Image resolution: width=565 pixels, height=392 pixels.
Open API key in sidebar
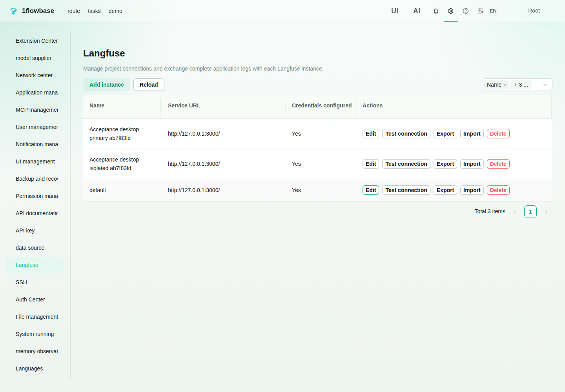pyautogui.click(x=35, y=230)
